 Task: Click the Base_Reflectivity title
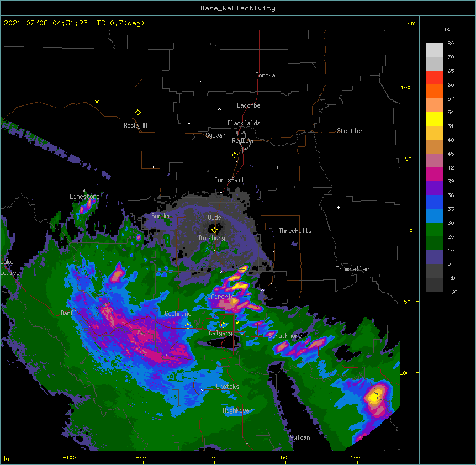(238, 8)
